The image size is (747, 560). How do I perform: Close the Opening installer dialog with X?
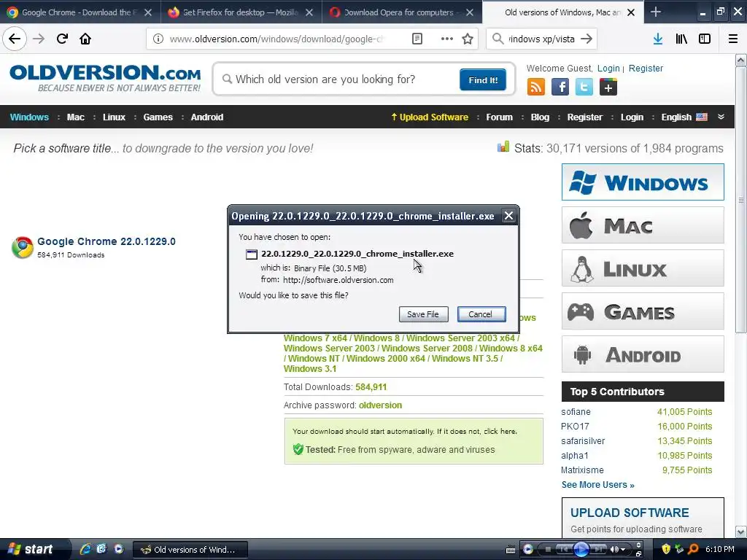tap(508, 216)
